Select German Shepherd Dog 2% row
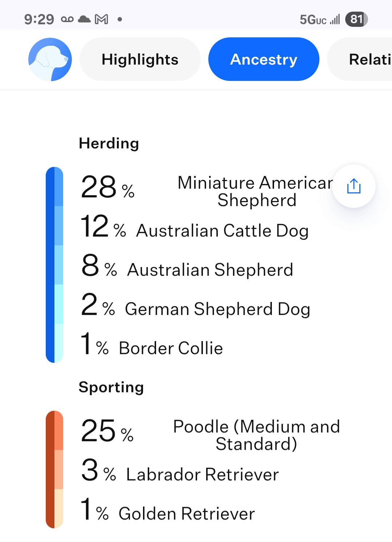Image resolution: width=392 pixels, height=542 pixels. pos(195,306)
